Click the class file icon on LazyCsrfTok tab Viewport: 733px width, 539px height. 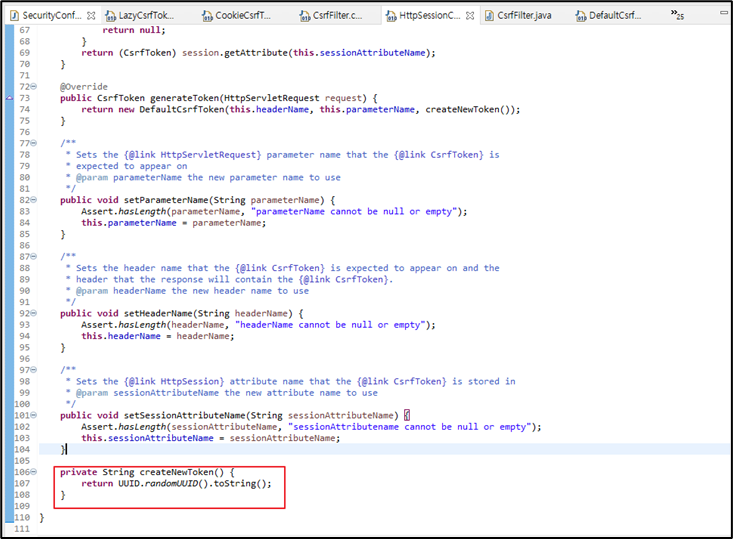click(x=111, y=16)
